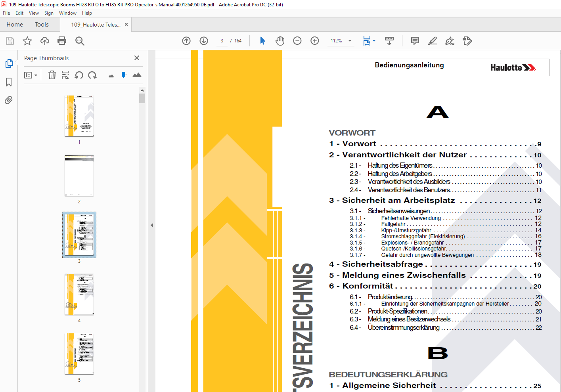Select the arrow selection tool
Viewport: 561px width, 392px height.
click(x=262, y=41)
